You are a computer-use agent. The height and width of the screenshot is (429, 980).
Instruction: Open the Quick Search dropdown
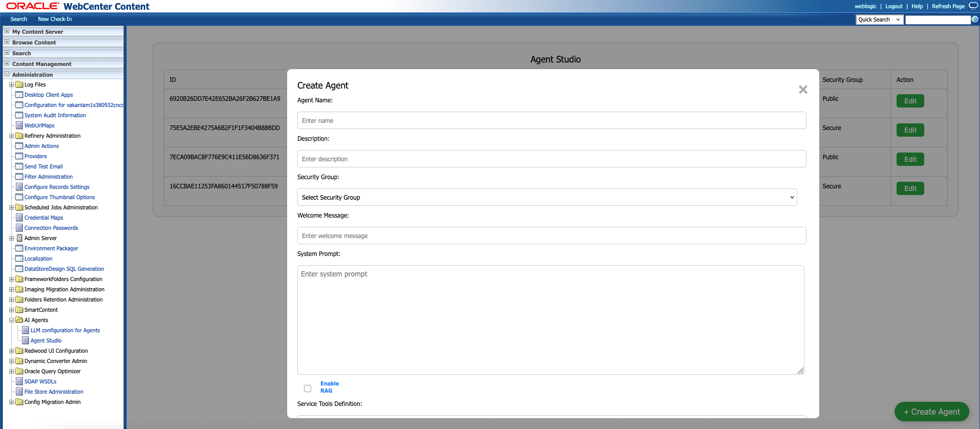[x=879, y=19]
